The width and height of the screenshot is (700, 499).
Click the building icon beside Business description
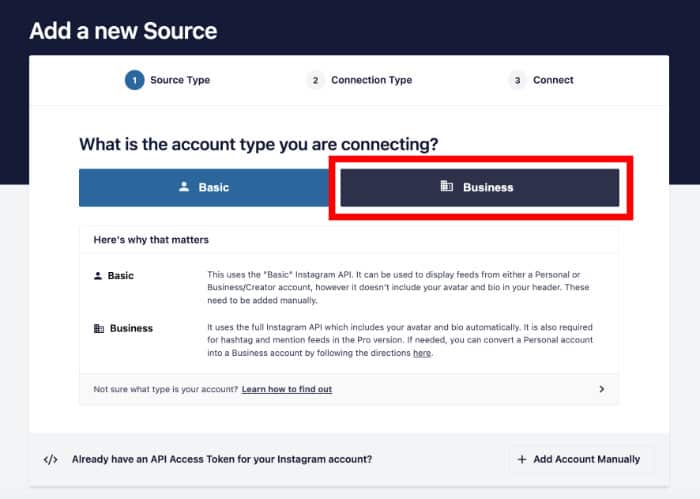99,329
